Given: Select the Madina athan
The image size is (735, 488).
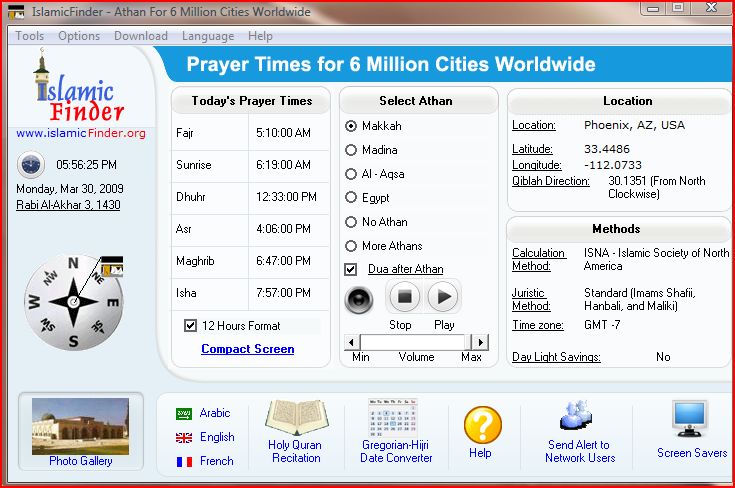Looking at the screenshot, I should coord(351,150).
